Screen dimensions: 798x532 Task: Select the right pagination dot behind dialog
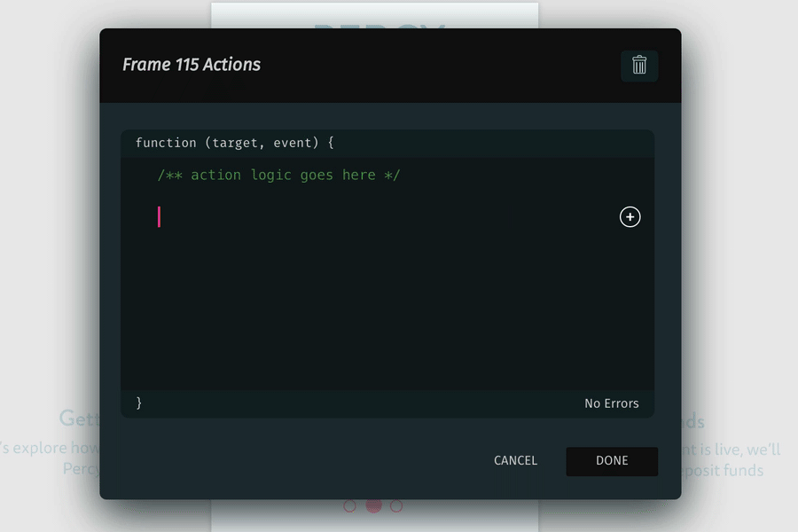tap(396, 506)
